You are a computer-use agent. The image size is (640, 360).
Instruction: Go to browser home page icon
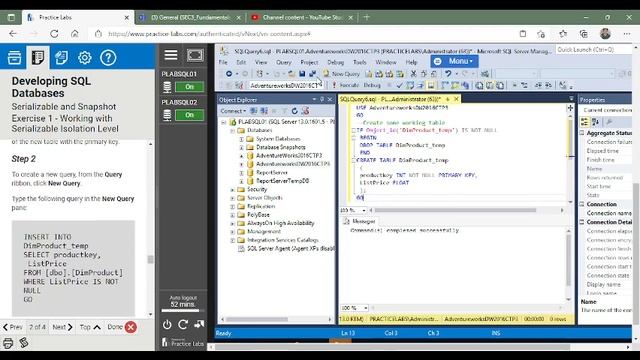click(x=75, y=34)
